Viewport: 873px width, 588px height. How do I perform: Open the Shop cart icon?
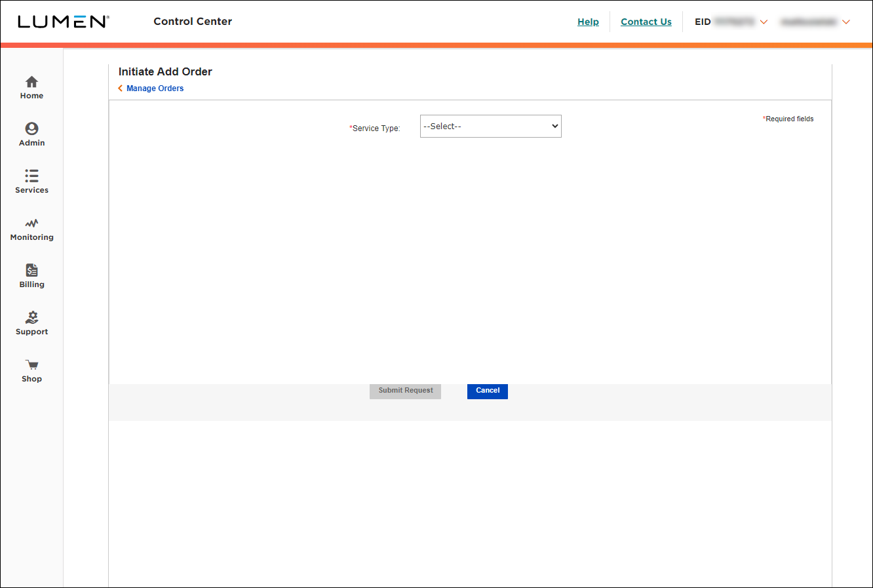coord(31,365)
